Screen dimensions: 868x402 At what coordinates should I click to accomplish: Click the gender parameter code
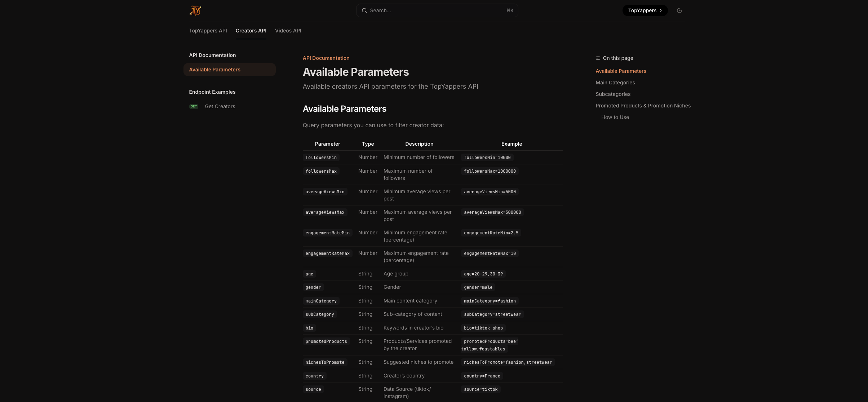click(313, 287)
